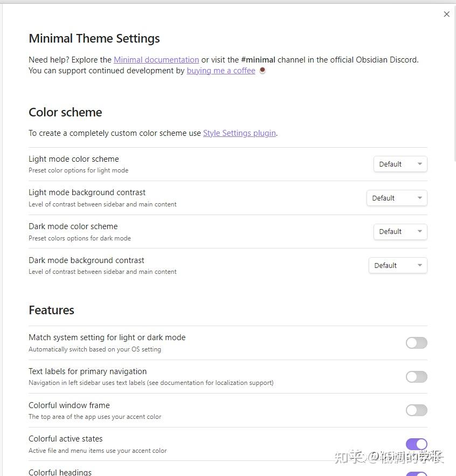
Task: Enable Colorful window frame toggle
Action: 416,410
